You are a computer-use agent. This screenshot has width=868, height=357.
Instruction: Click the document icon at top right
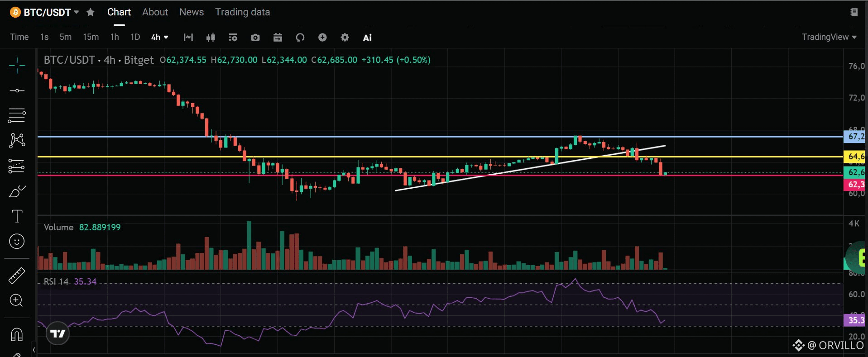(x=854, y=12)
